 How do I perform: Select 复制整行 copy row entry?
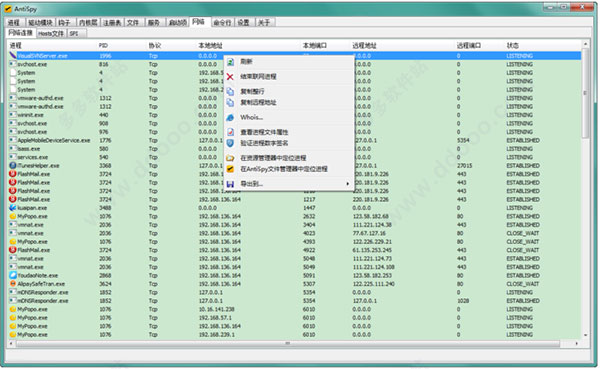(252, 91)
